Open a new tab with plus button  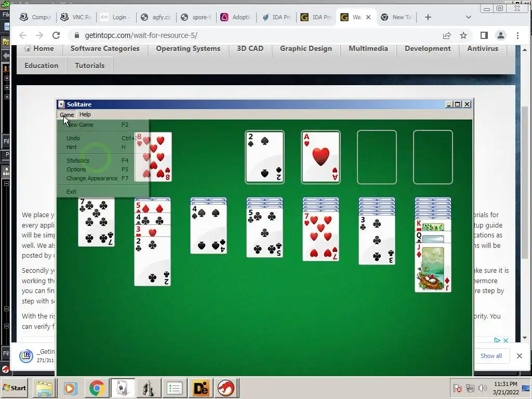pyautogui.click(x=428, y=17)
